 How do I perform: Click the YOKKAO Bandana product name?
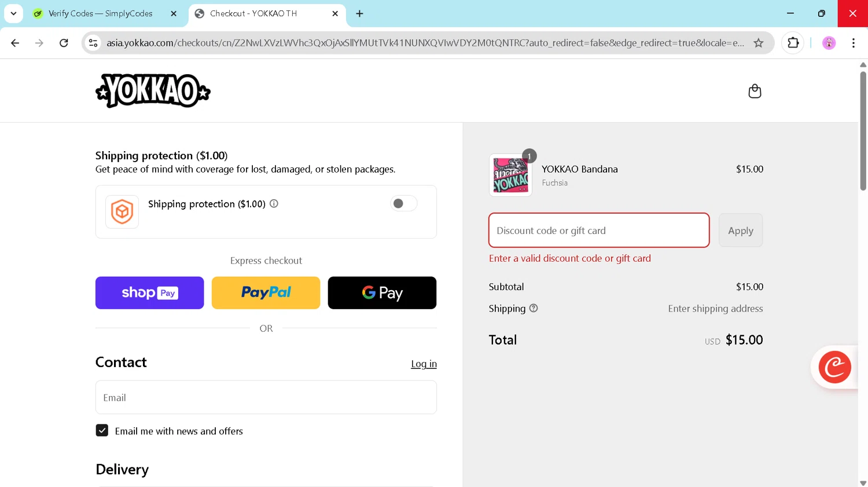[580, 169]
